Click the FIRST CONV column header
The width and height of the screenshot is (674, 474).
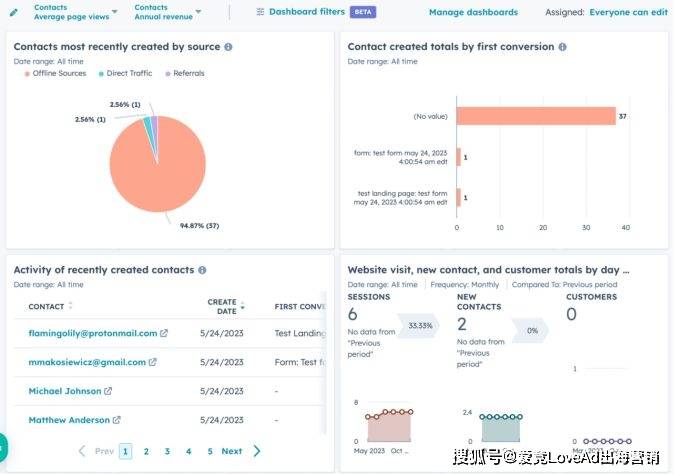point(300,306)
